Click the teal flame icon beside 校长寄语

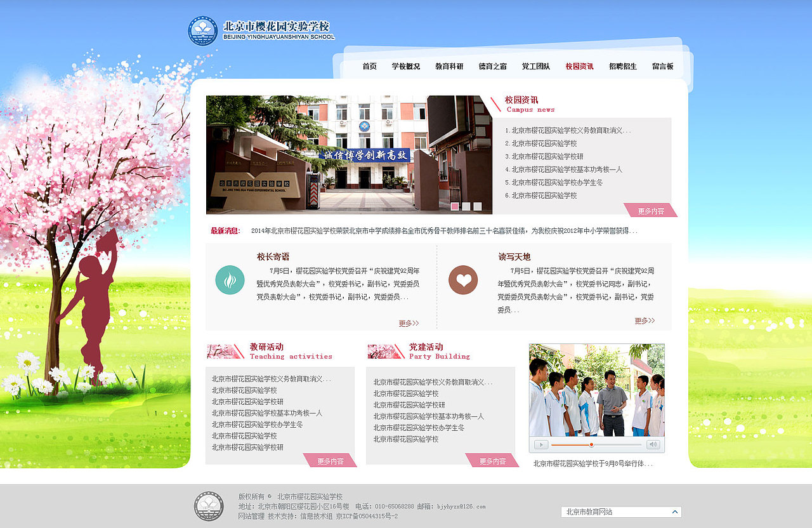230,280
